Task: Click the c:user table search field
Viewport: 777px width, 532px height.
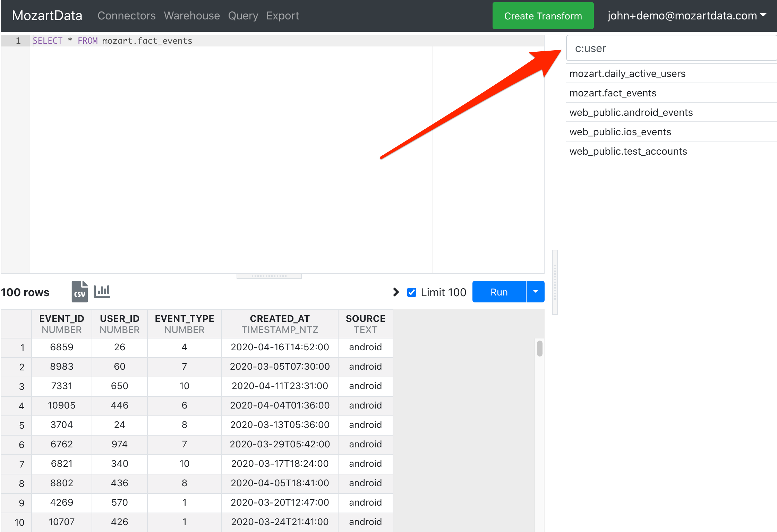Action: [x=672, y=48]
